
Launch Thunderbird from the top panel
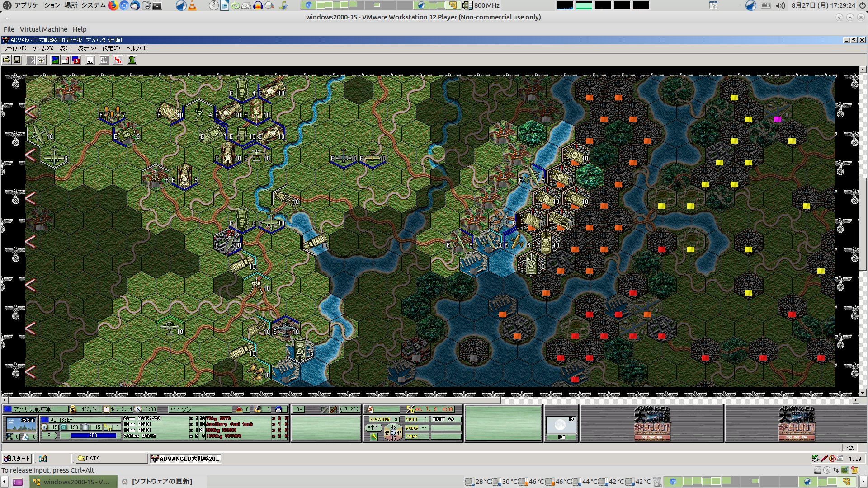click(135, 5)
